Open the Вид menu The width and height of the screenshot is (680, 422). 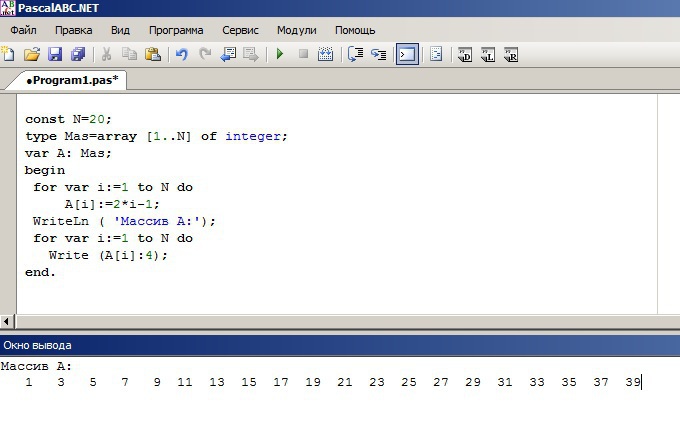[120, 30]
